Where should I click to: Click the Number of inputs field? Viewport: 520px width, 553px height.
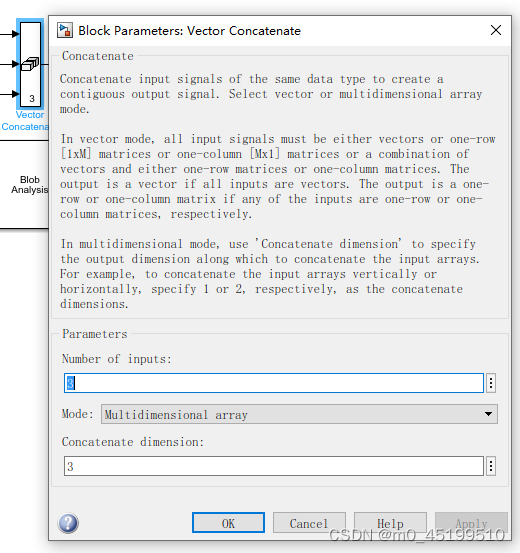pos(274,383)
